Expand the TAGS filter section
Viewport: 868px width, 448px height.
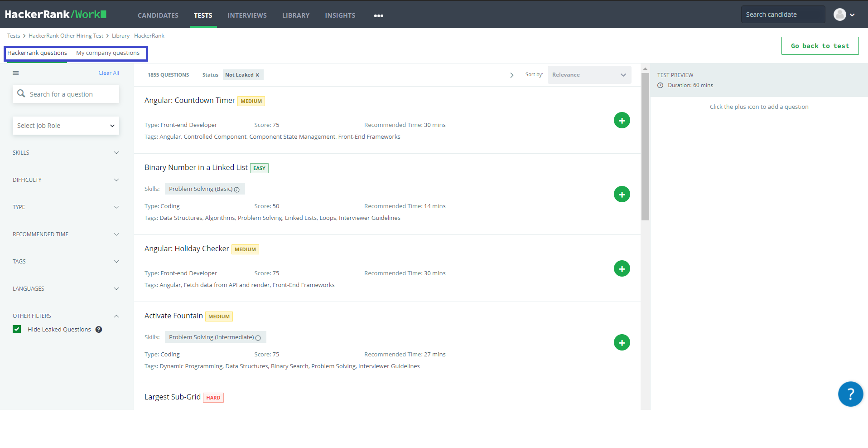[x=66, y=262]
